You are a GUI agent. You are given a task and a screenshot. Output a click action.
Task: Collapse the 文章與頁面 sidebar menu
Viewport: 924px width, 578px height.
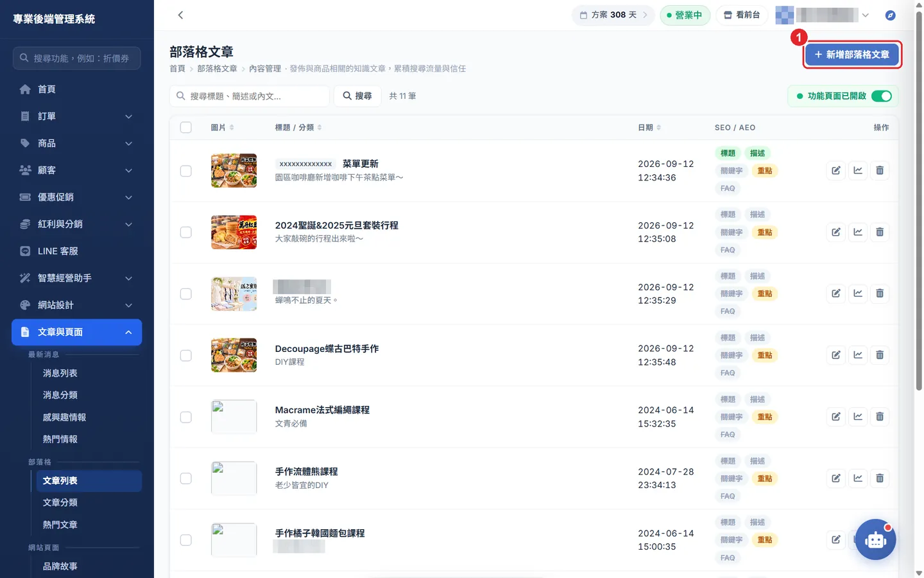[x=77, y=332]
